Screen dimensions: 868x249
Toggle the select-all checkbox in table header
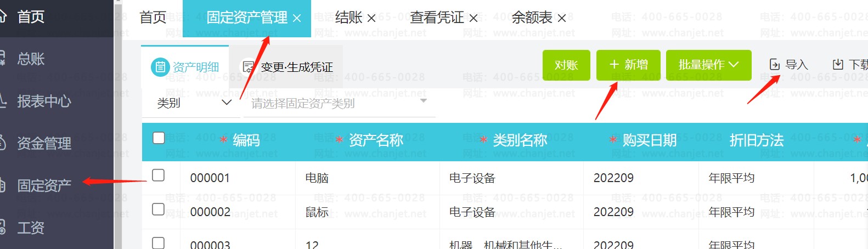point(159,138)
